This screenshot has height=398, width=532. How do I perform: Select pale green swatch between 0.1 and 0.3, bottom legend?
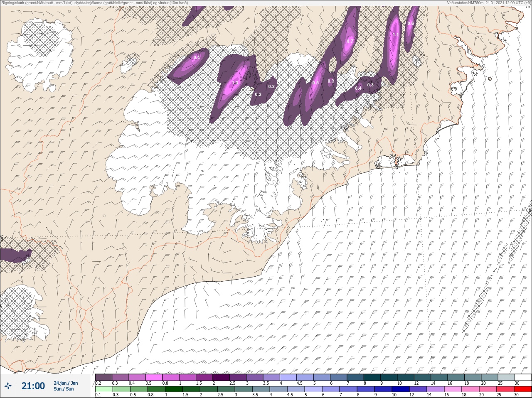(x=103, y=389)
